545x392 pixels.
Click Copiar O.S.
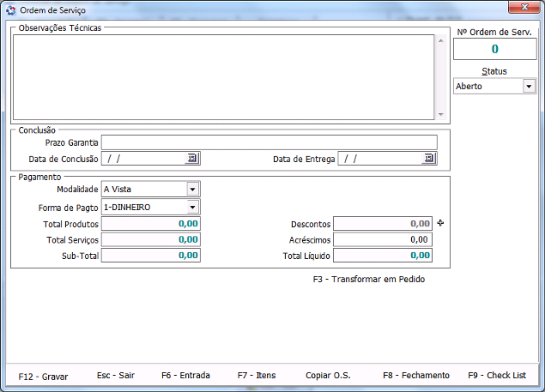tap(328, 376)
